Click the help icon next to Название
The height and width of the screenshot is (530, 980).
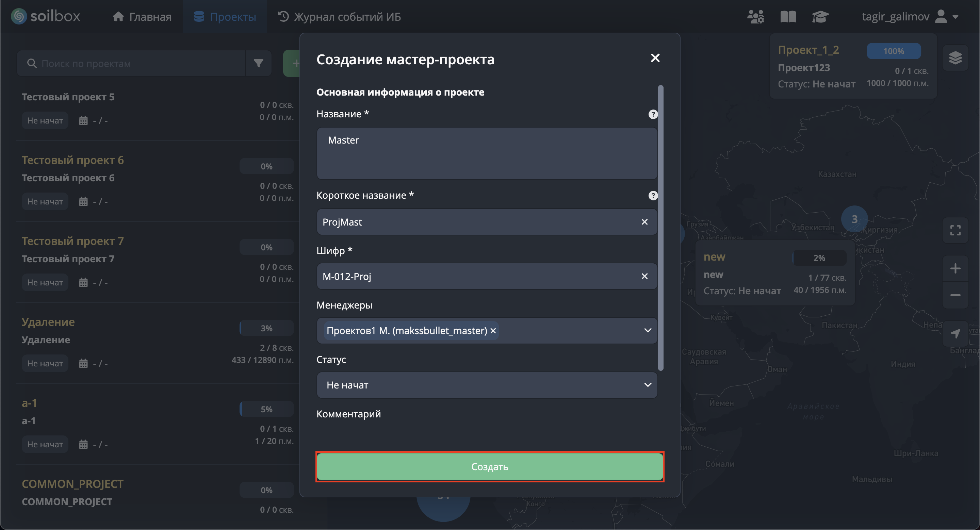[x=653, y=114]
